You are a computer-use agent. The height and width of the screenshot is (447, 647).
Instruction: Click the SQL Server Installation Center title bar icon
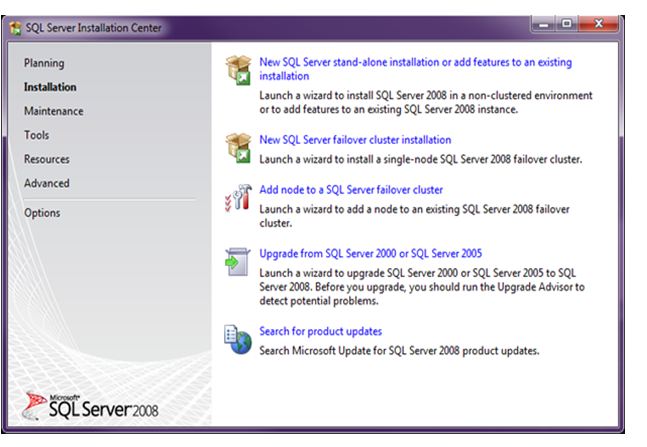point(15,28)
